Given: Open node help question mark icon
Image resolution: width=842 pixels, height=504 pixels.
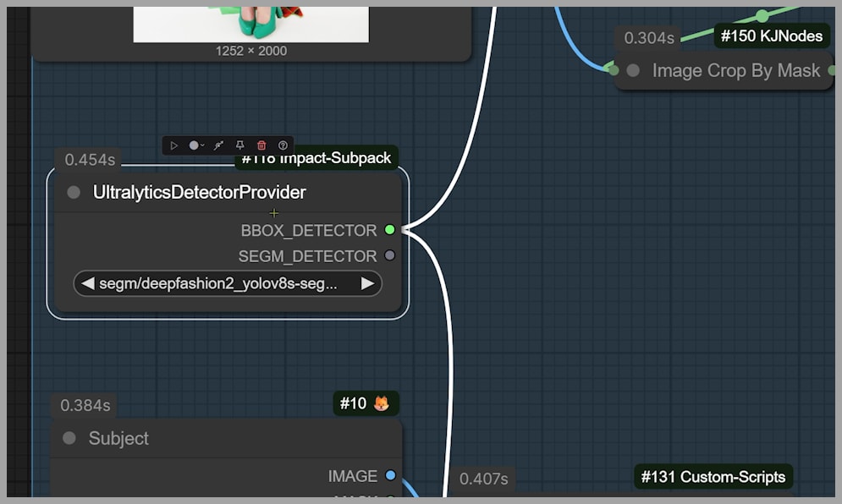Looking at the screenshot, I should click(283, 145).
